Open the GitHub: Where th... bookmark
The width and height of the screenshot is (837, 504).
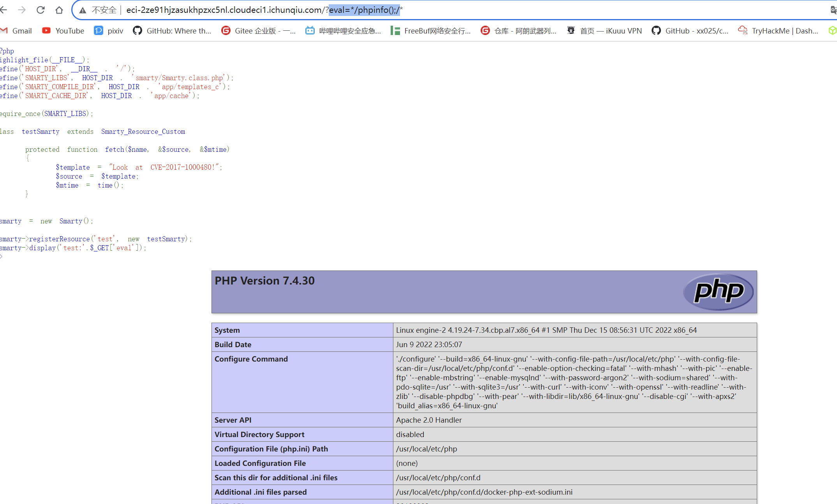click(172, 31)
